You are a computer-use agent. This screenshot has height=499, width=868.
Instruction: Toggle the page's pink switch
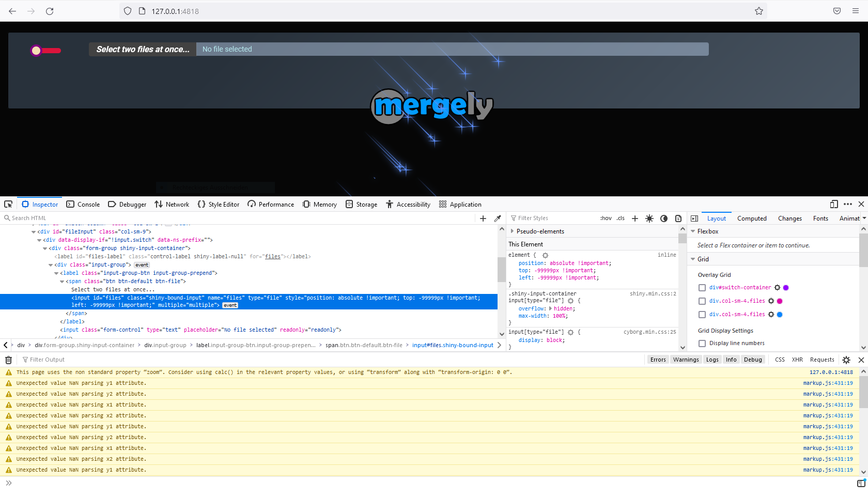pos(45,50)
